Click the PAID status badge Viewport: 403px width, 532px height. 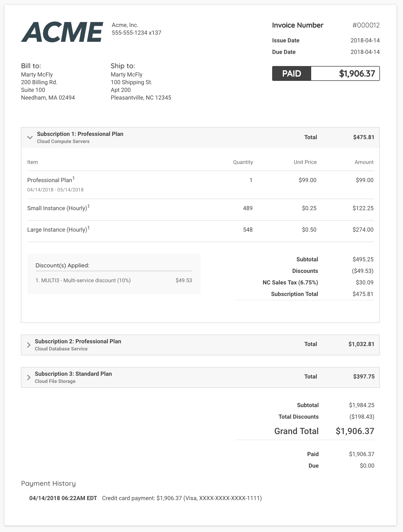291,73
